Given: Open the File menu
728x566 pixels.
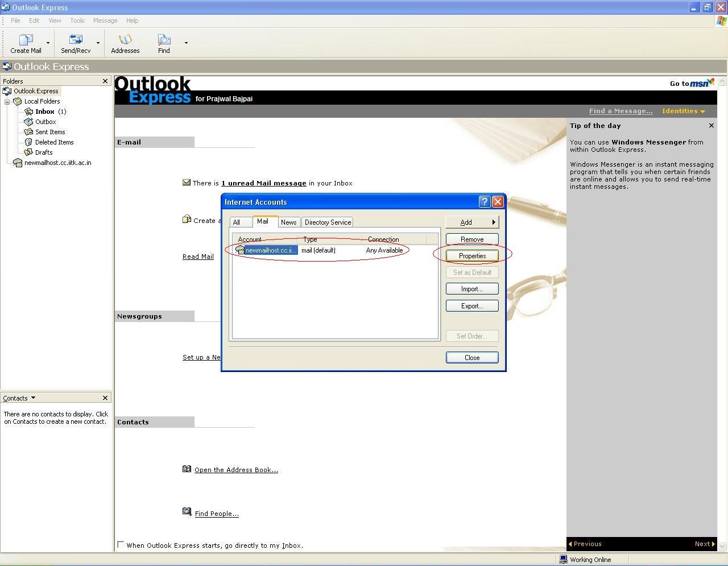Looking at the screenshot, I should (15, 20).
